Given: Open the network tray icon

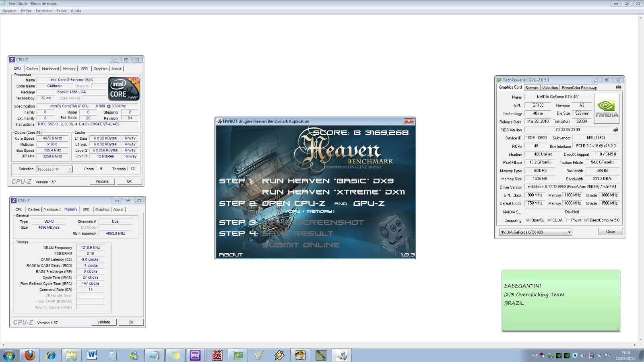Looking at the screenshot, I should click(591, 356).
